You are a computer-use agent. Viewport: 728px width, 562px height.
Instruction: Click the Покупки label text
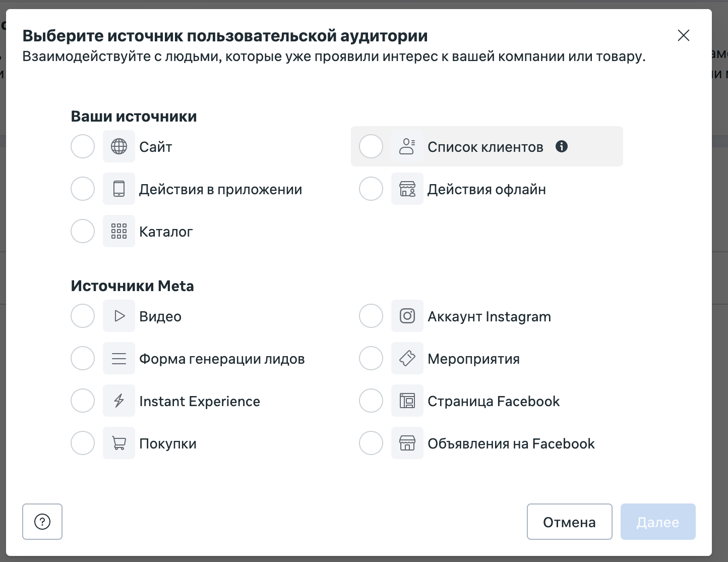point(168,444)
